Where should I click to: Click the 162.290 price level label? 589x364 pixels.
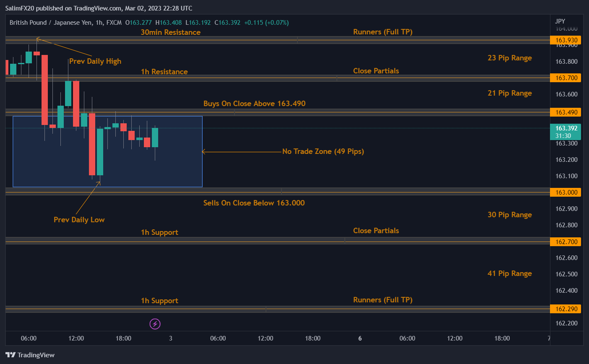pos(566,309)
